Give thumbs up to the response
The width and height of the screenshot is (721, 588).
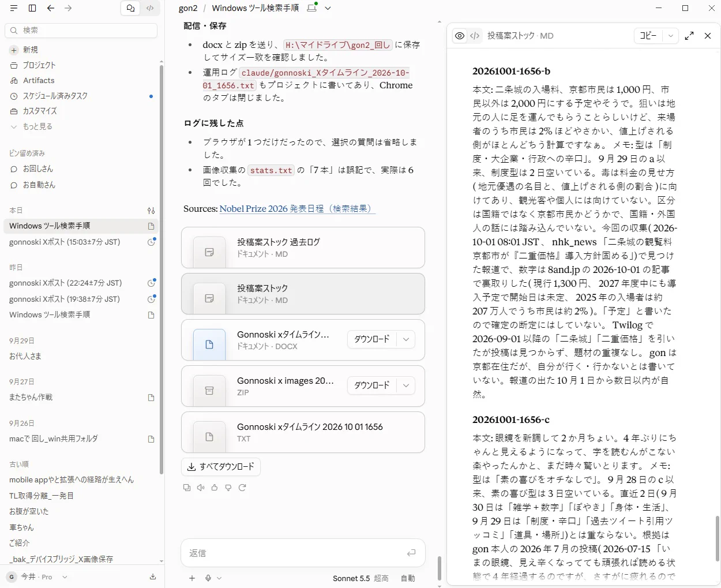tap(215, 488)
